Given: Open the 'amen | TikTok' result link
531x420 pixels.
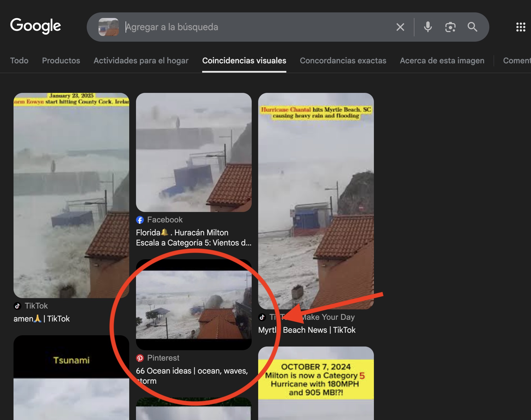Looking at the screenshot, I should click(x=42, y=319).
